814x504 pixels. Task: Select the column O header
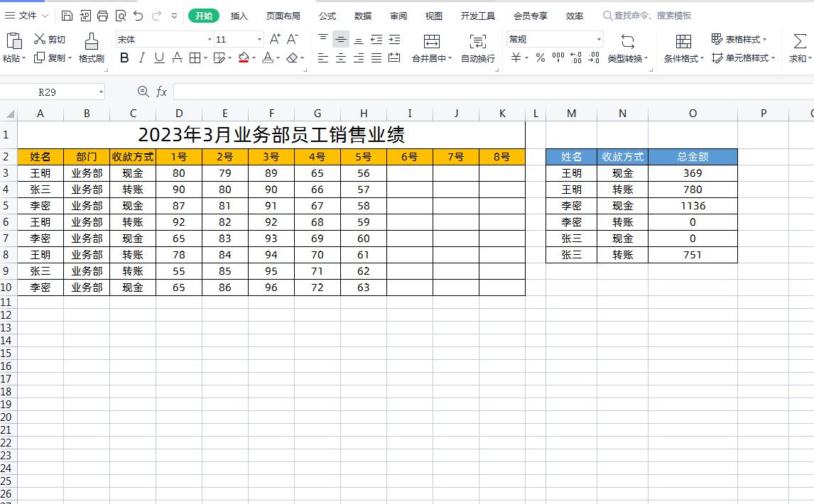coord(693,114)
